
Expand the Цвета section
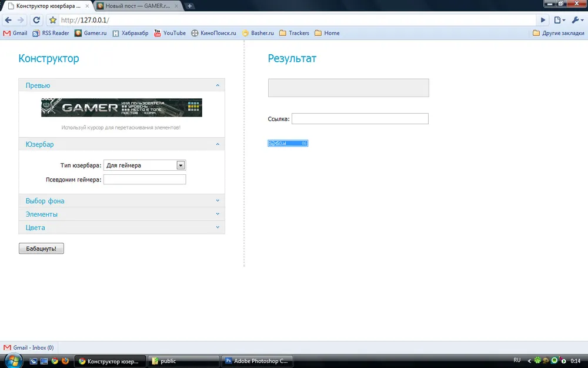tap(121, 227)
